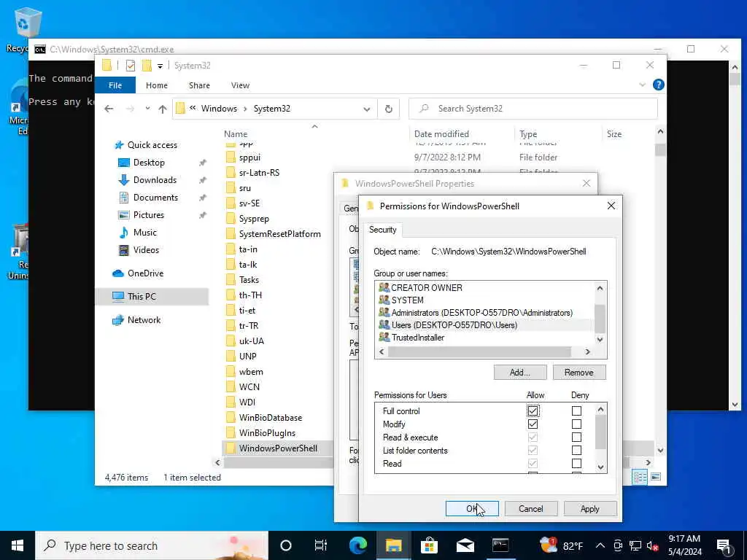This screenshot has width=747, height=560.
Task: Open the File menu tab
Action: (115, 85)
